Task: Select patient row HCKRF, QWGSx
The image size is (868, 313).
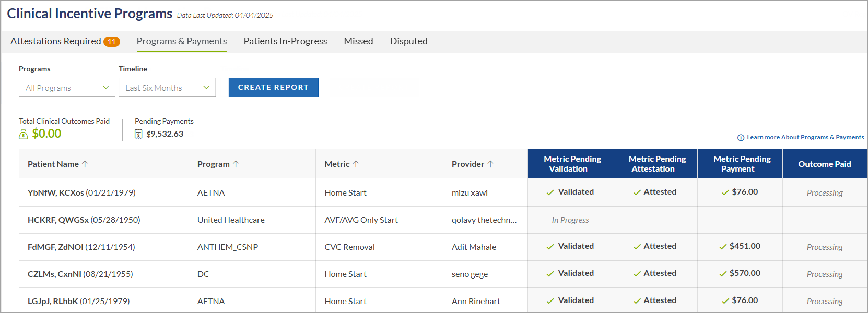Action: point(84,220)
